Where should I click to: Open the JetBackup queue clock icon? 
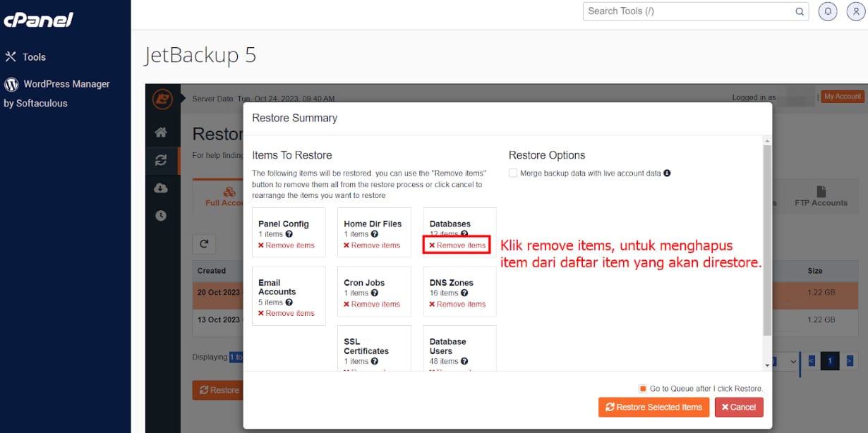[x=162, y=215]
